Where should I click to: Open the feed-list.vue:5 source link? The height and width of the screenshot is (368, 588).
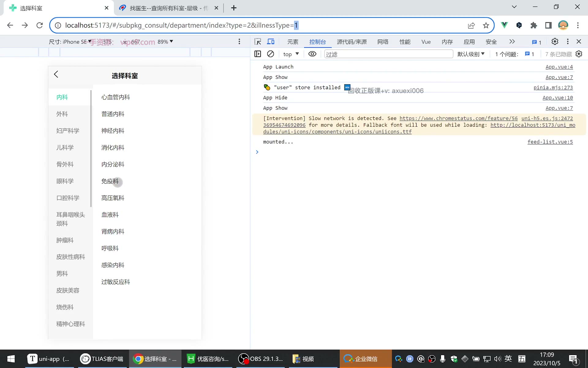point(550,142)
